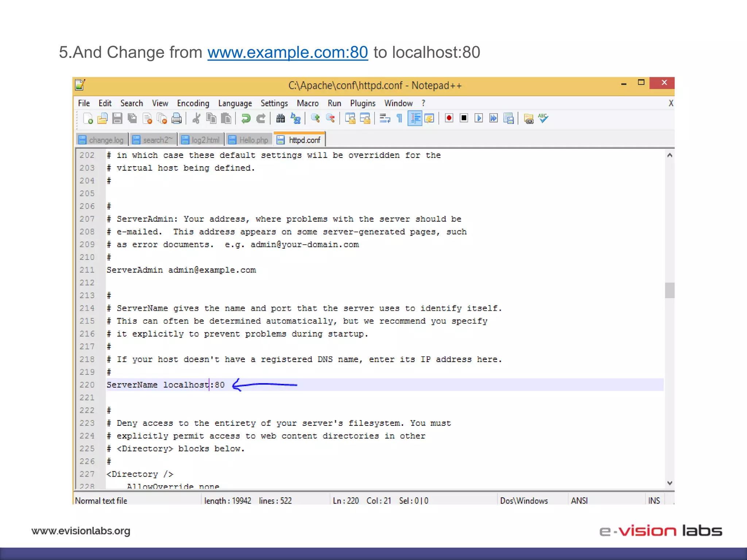The height and width of the screenshot is (560, 747).
Task: Open the Macro menu
Action: coord(308,103)
